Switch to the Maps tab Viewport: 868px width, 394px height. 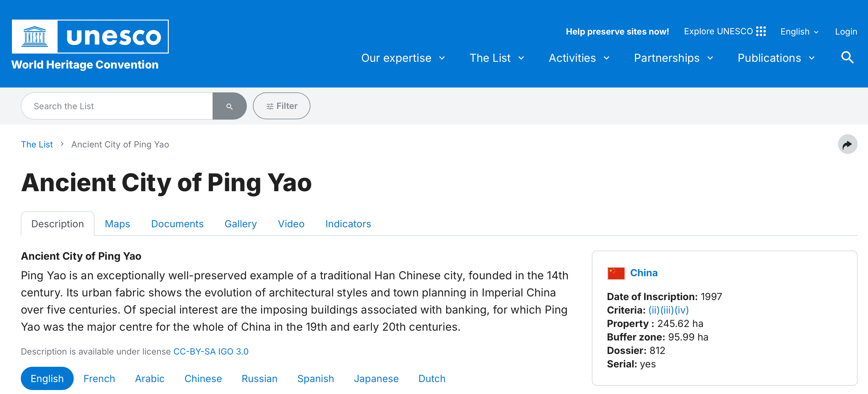click(x=117, y=224)
